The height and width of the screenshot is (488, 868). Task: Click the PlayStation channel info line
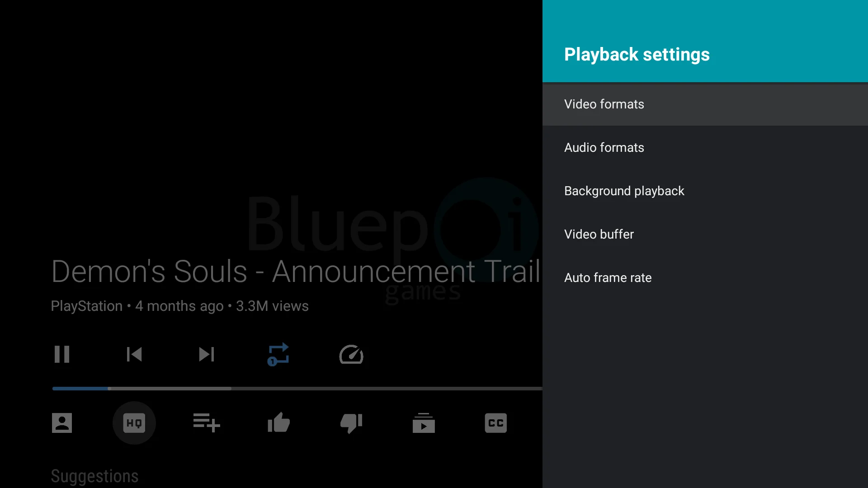[179, 306]
